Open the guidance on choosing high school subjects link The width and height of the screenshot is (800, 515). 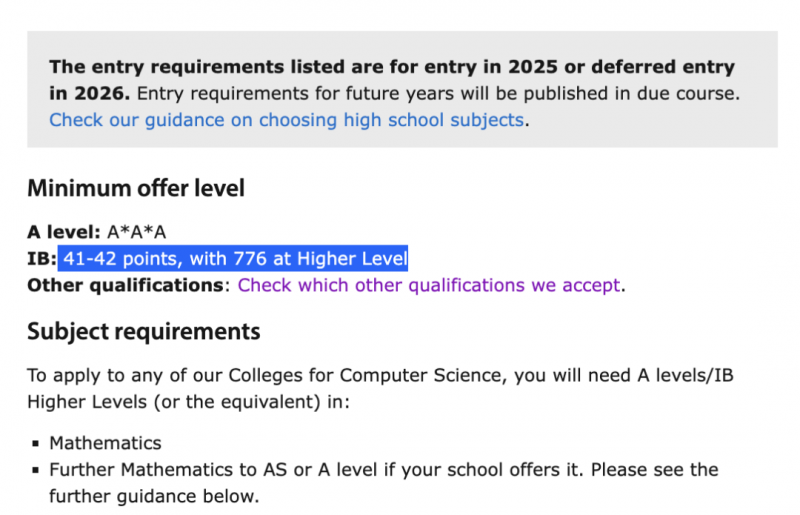coord(286,120)
